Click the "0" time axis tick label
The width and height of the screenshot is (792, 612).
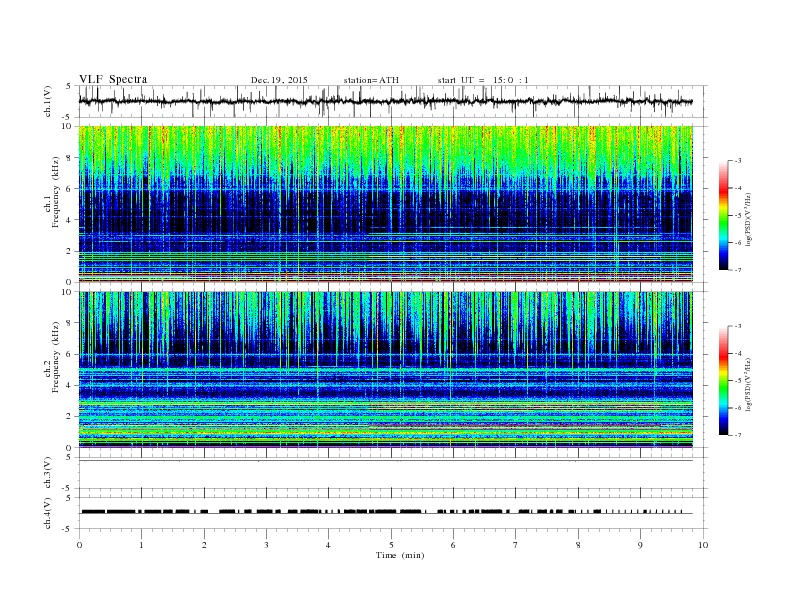tap(79, 545)
